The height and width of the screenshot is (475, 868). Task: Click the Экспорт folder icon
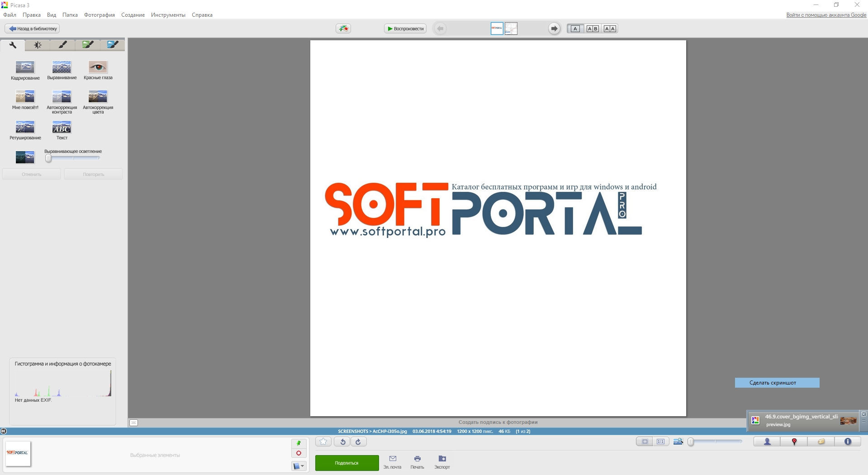pyautogui.click(x=442, y=459)
